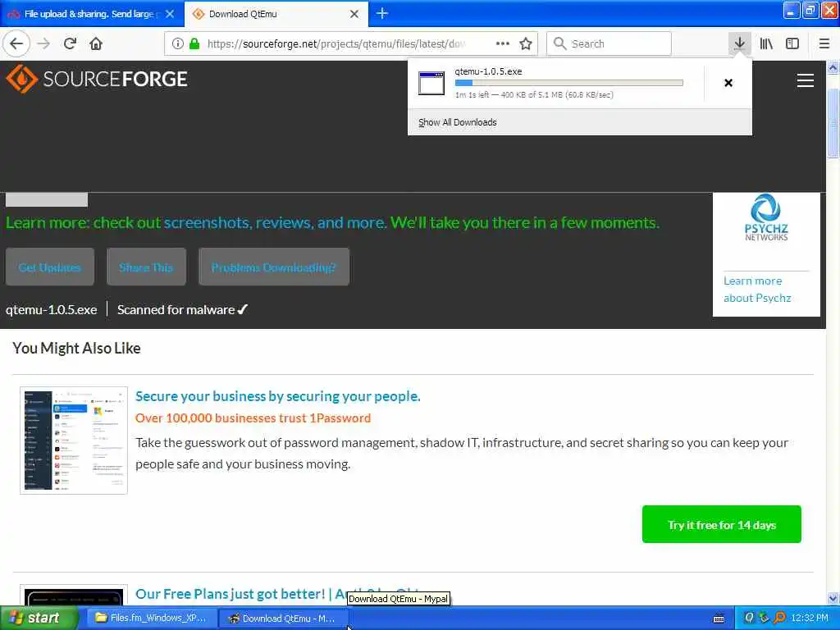The height and width of the screenshot is (630, 840).
Task: Click the forward navigation arrow
Action: pyautogui.click(x=43, y=43)
